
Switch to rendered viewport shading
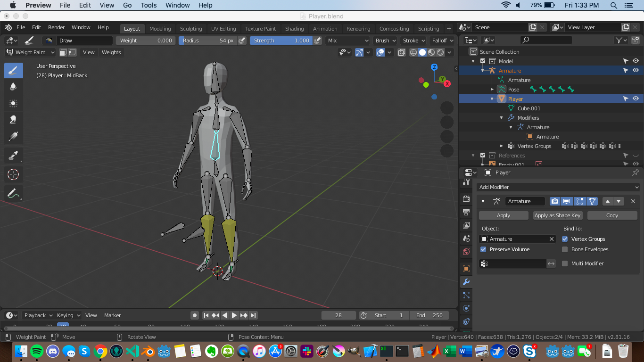coord(440,52)
